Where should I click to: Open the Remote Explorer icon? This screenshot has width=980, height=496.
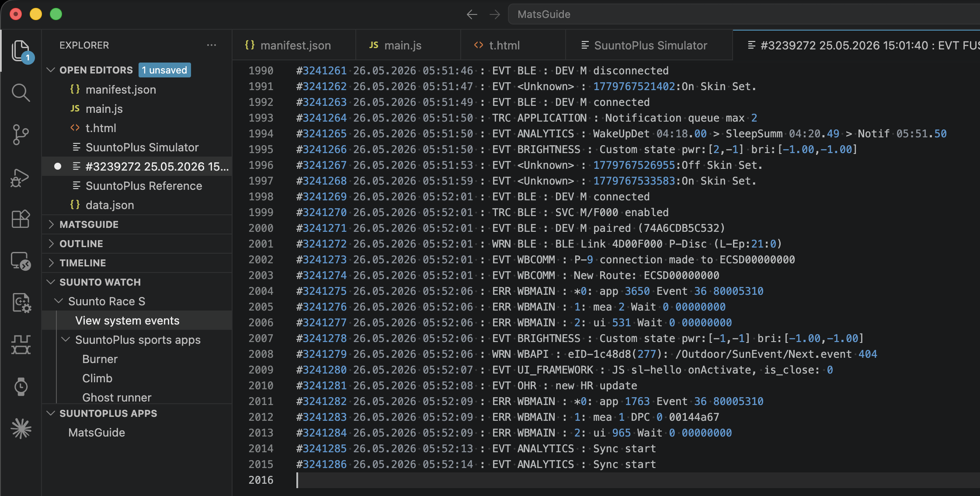pos(21,261)
